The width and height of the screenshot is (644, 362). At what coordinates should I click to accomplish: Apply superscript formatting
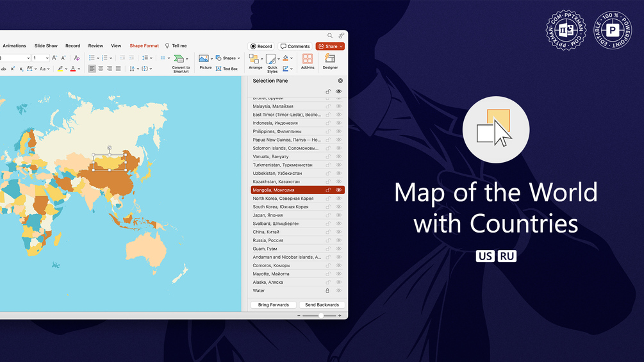coord(12,69)
